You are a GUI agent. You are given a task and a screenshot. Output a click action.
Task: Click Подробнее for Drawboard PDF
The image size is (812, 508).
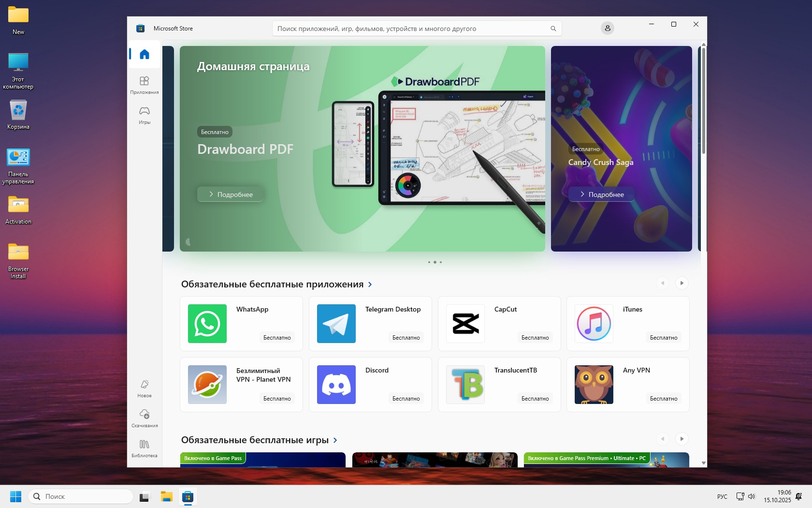[x=231, y=194]
